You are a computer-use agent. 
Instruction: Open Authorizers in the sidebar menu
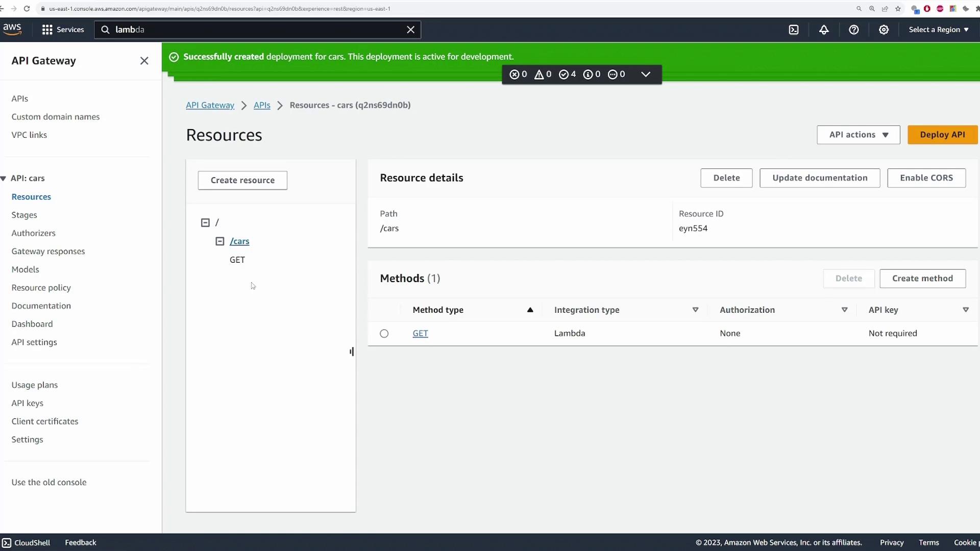pos(34,233)
